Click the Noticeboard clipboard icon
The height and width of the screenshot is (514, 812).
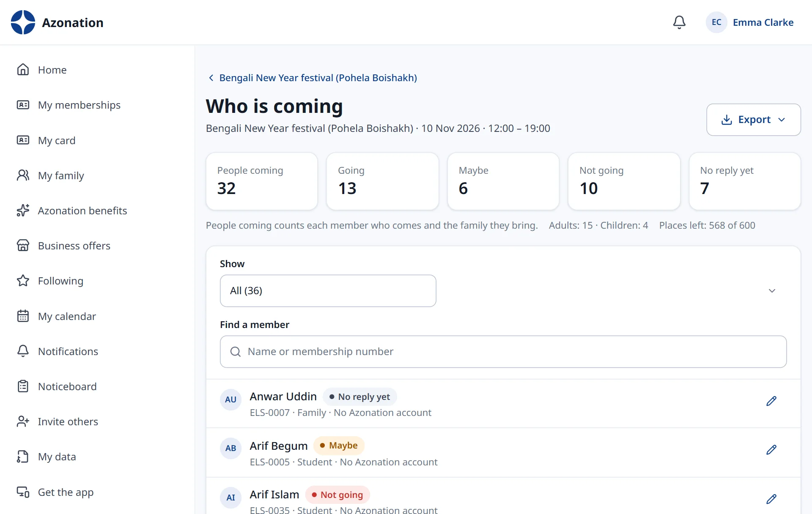[23, 386]
